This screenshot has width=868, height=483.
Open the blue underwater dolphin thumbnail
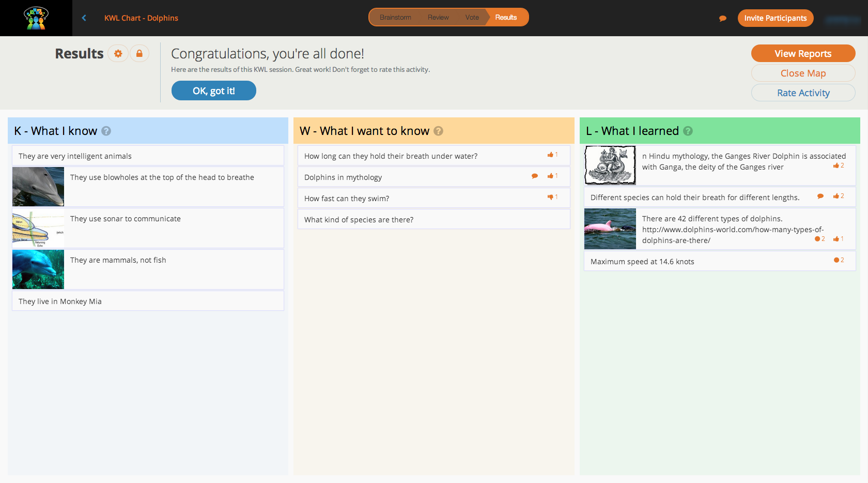[38, 269]
